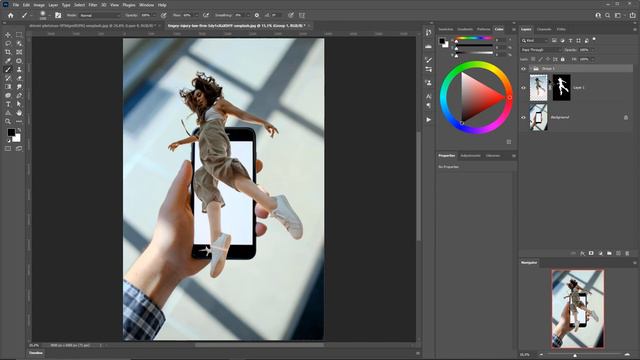This screenshot has height=360, width=640.
Task: Select the Zoom tool
Action: tap(8, 121)
